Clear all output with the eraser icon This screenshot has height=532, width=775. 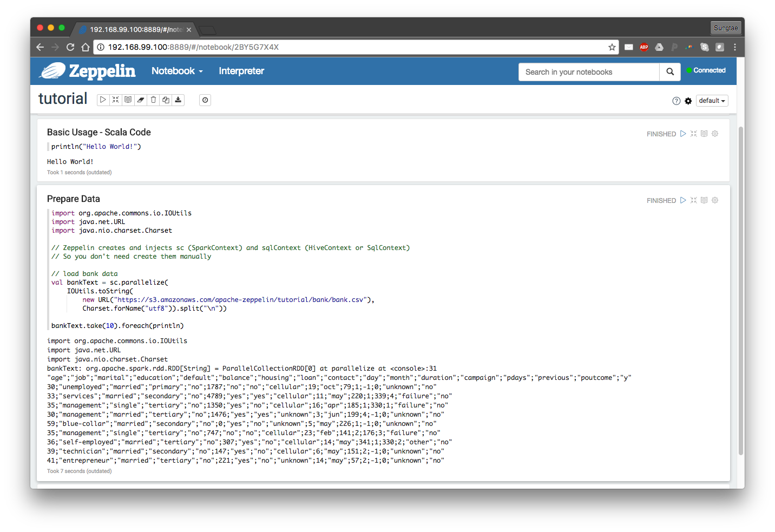(141, 100)
